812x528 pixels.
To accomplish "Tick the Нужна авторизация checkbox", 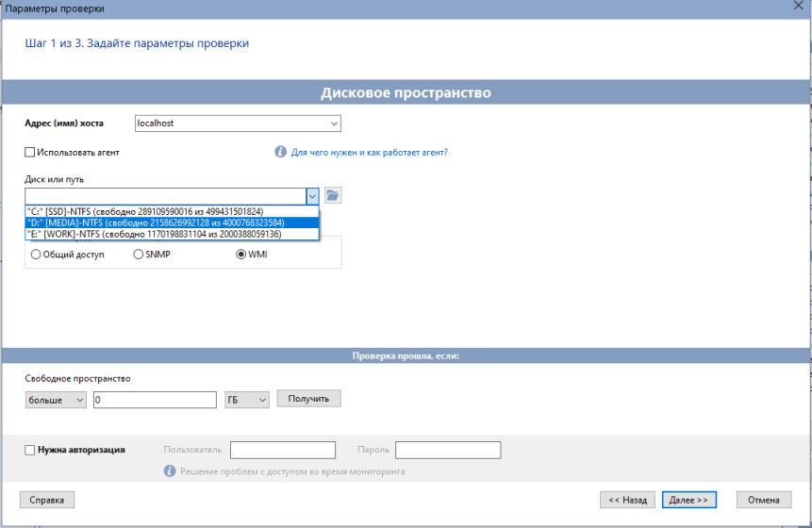I will 30,450.
